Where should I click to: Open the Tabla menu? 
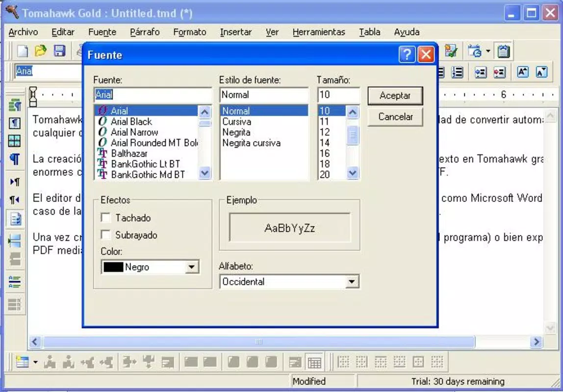click(369, 32)
